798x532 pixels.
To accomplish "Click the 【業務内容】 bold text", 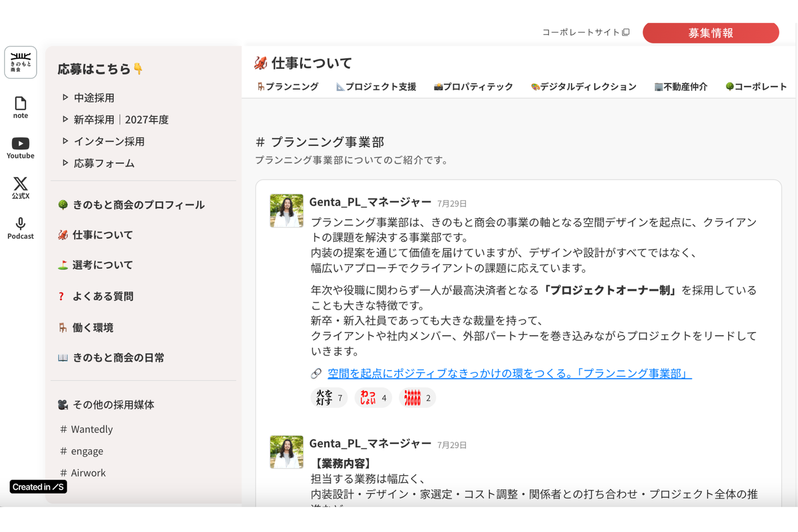I will tap(342, 463).
